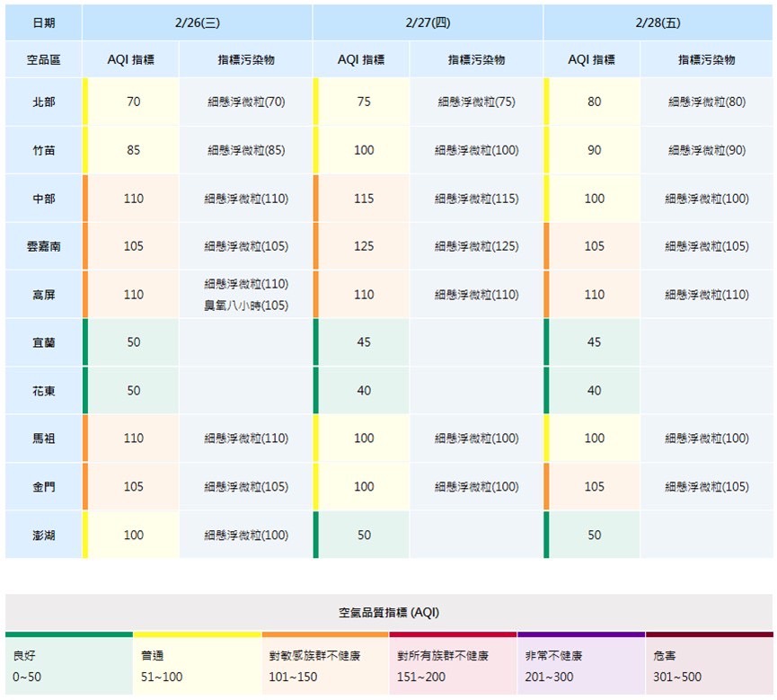The image size is (777, 700).
Task: Click 高屏 細懸浮微粒(110) cell for 2/28
Action: (707, 295)
